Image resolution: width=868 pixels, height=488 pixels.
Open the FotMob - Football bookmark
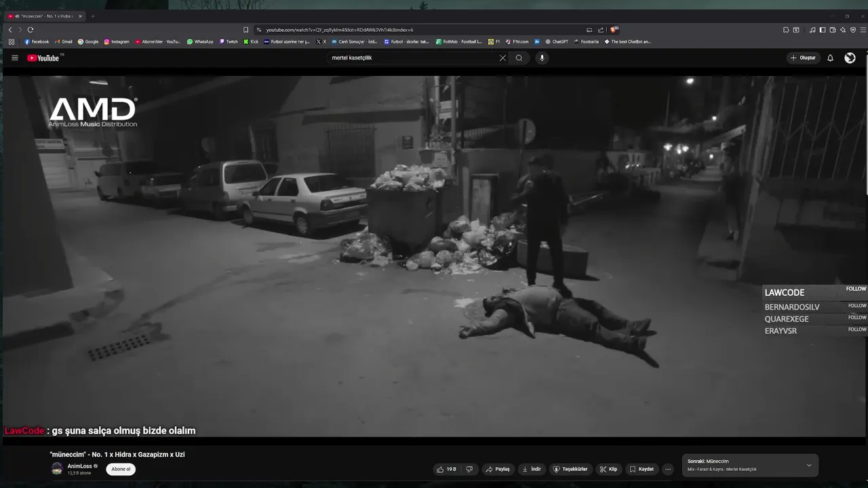pyautogui.click(x=459, y=41)
